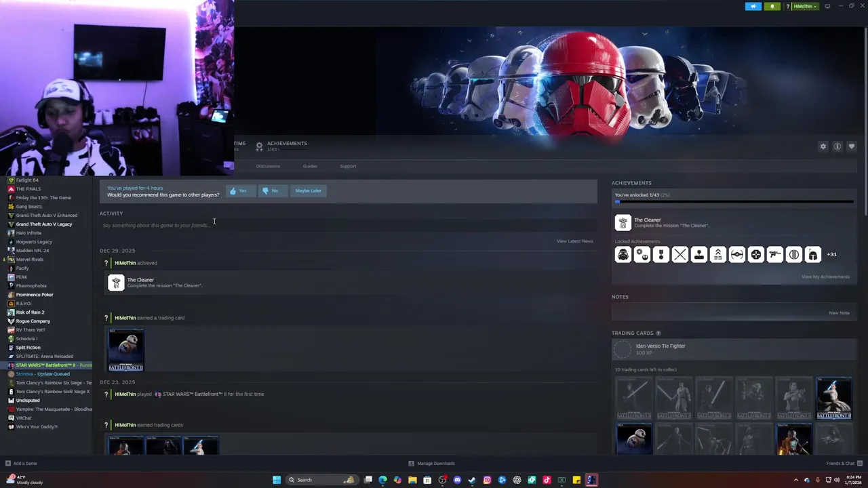Click the Windows taskbar Search box
This screenshot has height=488, width=868.
321,480
